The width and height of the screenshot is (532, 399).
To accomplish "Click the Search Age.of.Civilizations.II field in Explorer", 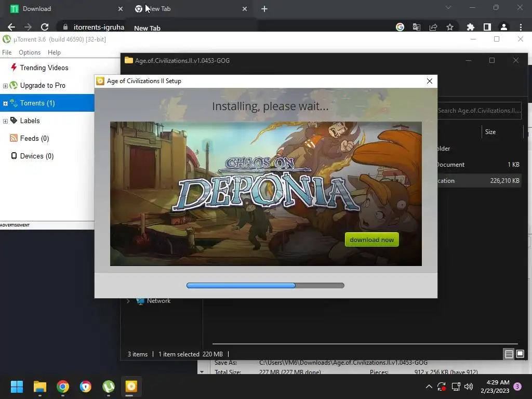I will 479,111.
